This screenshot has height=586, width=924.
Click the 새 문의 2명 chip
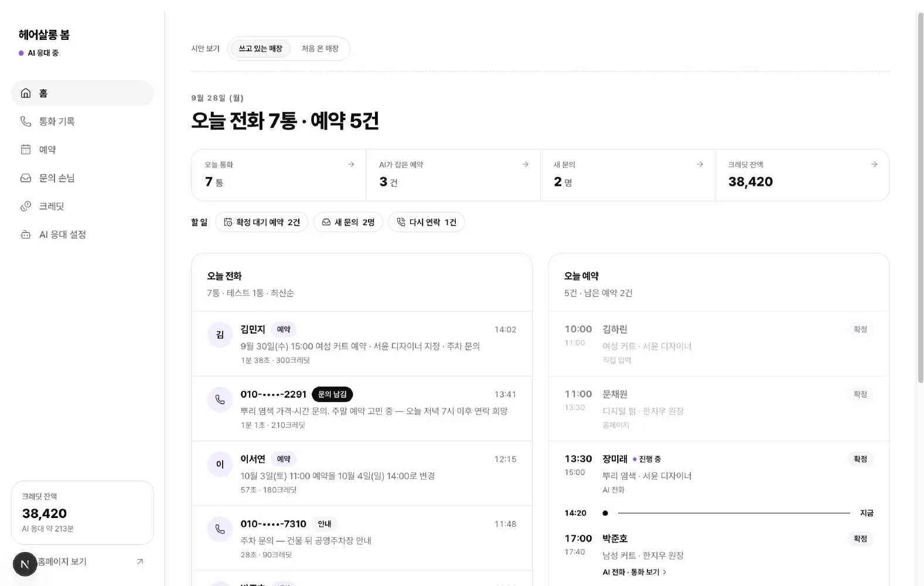point(349,222)
